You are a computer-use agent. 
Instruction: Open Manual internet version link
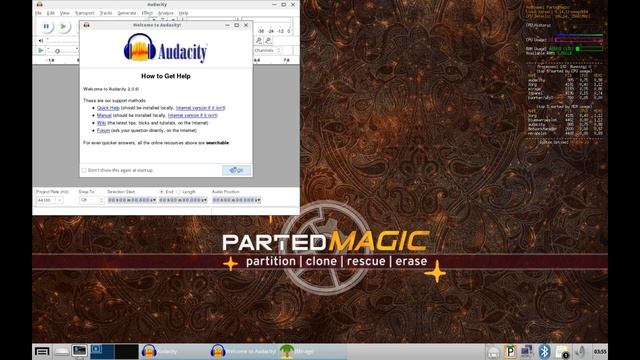click(x=192, y=116)
